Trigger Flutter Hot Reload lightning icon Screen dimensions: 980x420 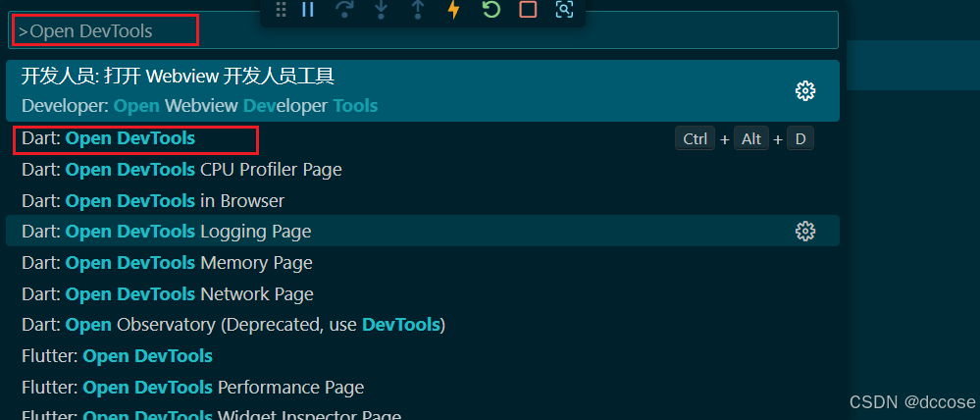[454, 9]
